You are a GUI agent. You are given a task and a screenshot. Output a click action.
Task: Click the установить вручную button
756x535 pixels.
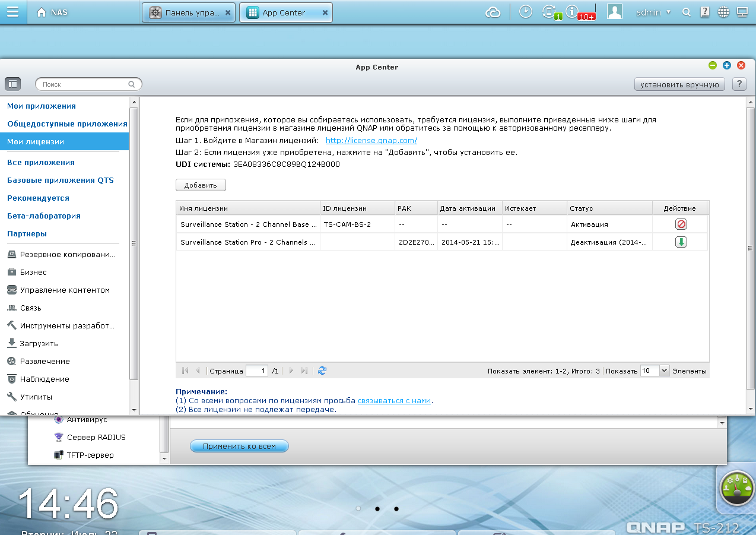click(680, 84)
